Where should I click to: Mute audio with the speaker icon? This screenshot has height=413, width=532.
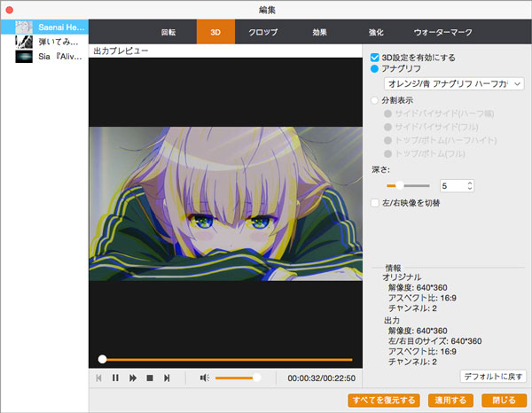205,378
